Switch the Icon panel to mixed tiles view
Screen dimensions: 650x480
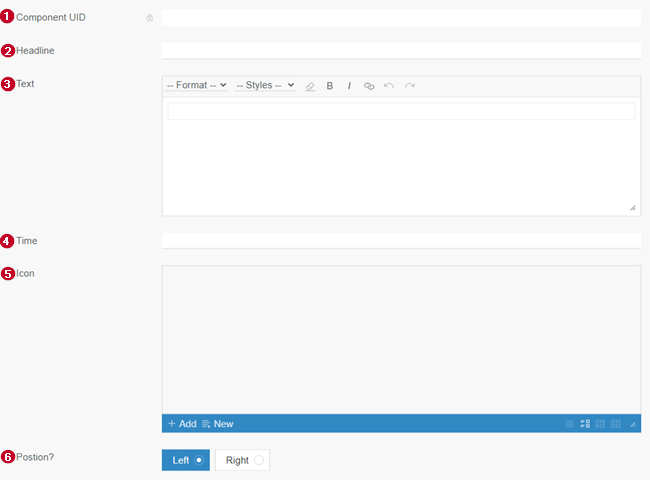600,424
